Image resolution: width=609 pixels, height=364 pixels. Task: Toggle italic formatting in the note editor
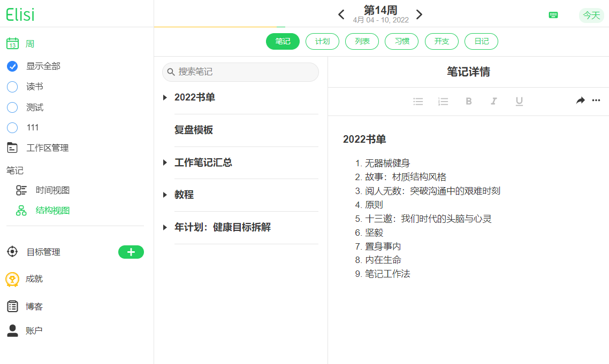point(493,101)
